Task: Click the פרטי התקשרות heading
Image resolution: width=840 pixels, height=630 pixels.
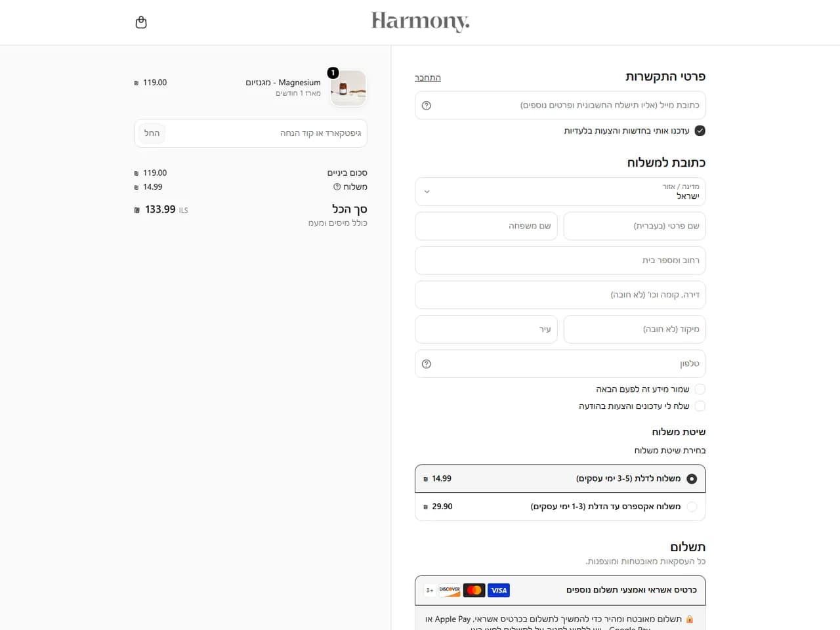Action: point(665,77)
